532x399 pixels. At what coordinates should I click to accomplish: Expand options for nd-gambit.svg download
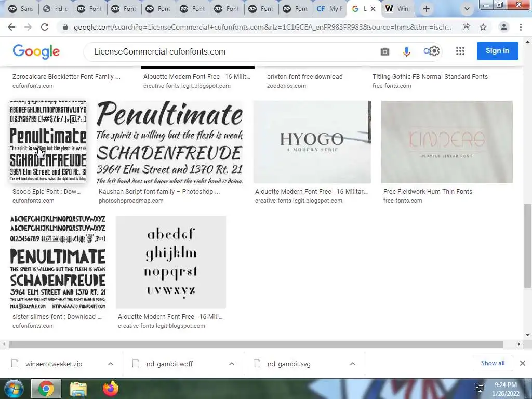click(353, 364)
